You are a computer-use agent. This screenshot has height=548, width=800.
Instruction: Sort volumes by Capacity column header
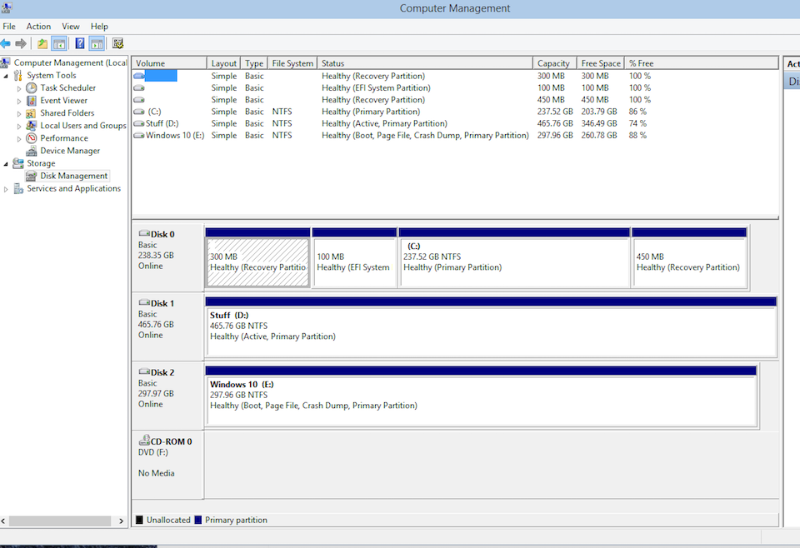tap(553, 63)
